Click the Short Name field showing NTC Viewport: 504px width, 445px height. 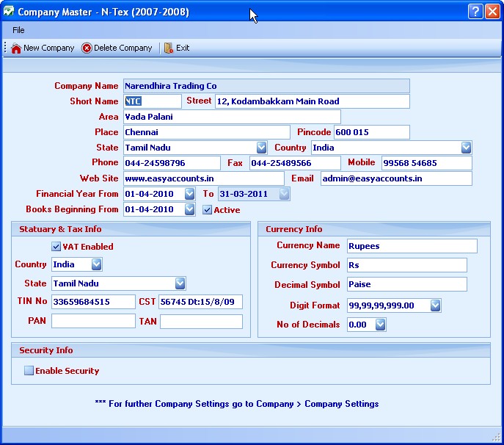[153, 101]
